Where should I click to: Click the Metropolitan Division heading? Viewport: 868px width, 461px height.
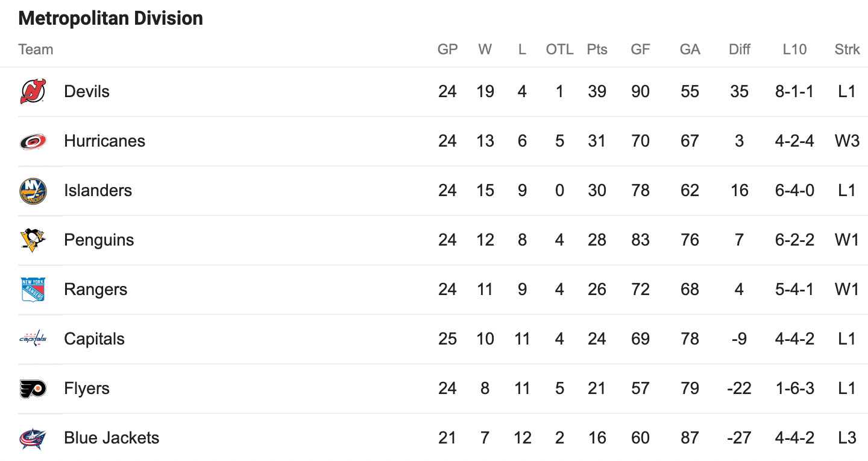[111, 18]
